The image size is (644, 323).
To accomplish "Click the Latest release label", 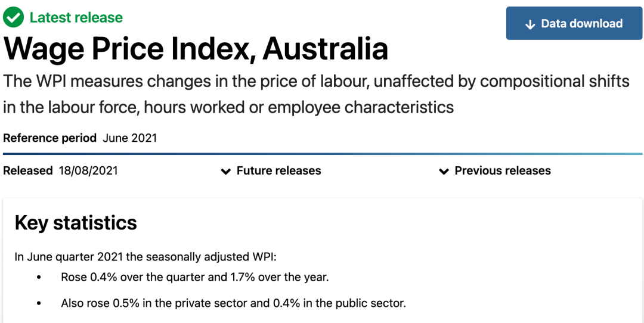I will click(x=76, y=18).
